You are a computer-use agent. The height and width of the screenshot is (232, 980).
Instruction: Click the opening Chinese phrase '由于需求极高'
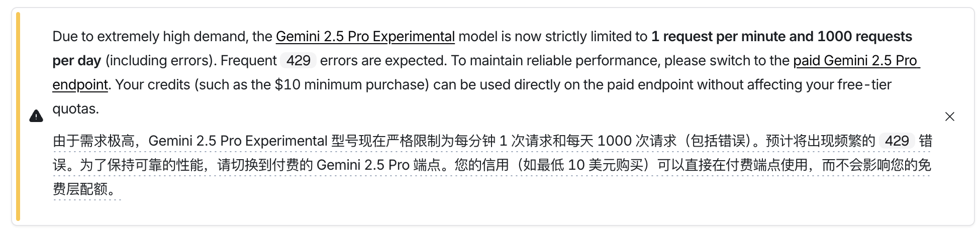[93, 141]
